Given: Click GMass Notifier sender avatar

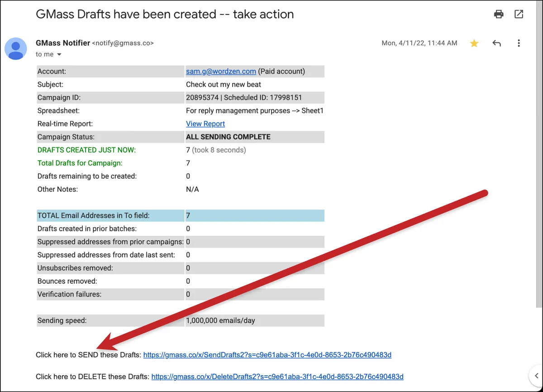Looking at the screenshot, I should click(16, 48).
